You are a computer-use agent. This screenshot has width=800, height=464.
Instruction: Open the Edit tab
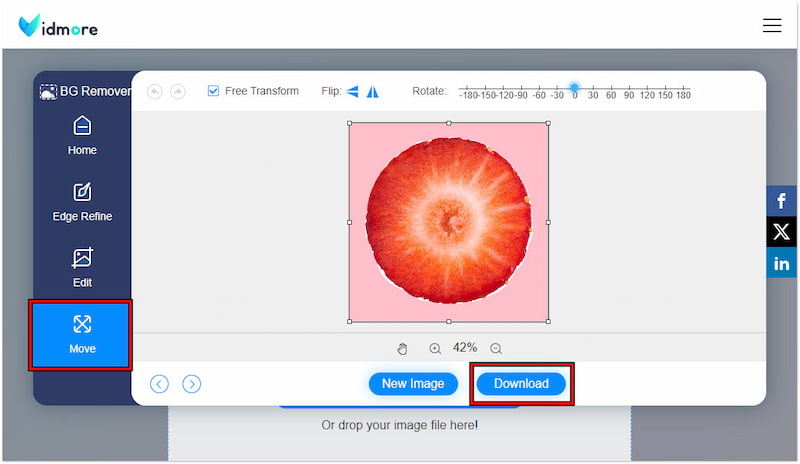click(82, 267)
